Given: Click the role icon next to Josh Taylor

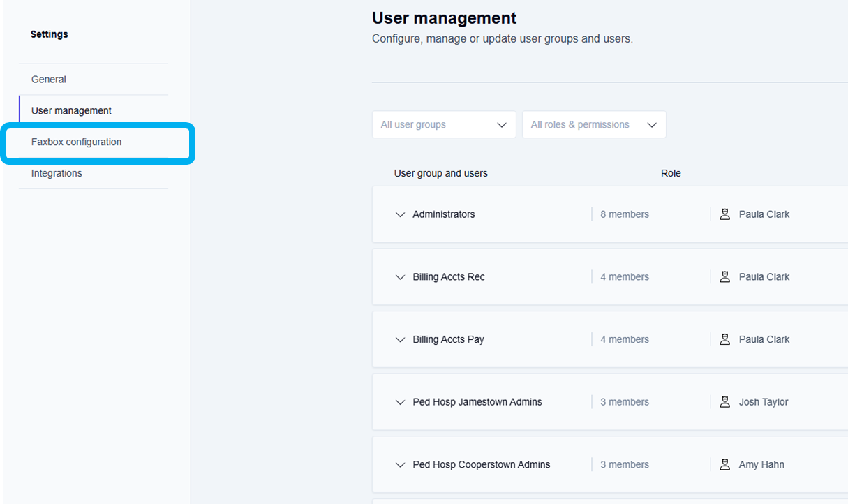Looking at the screenshot, I should (x=724, y=402).
